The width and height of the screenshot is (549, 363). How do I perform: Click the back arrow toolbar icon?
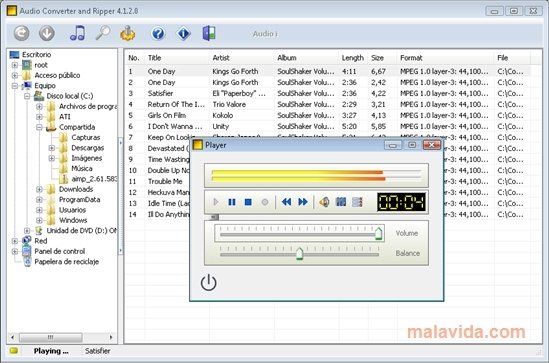point(21,34)
